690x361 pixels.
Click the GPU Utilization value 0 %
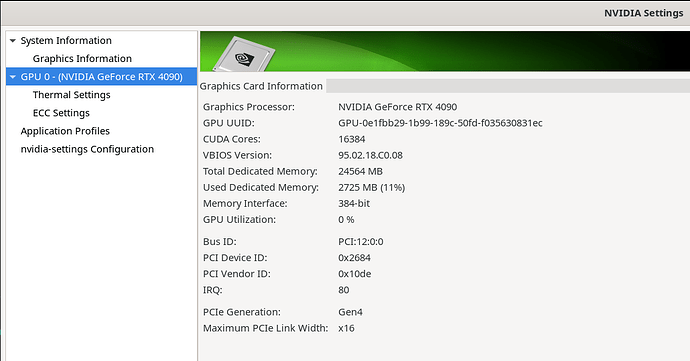346,219
